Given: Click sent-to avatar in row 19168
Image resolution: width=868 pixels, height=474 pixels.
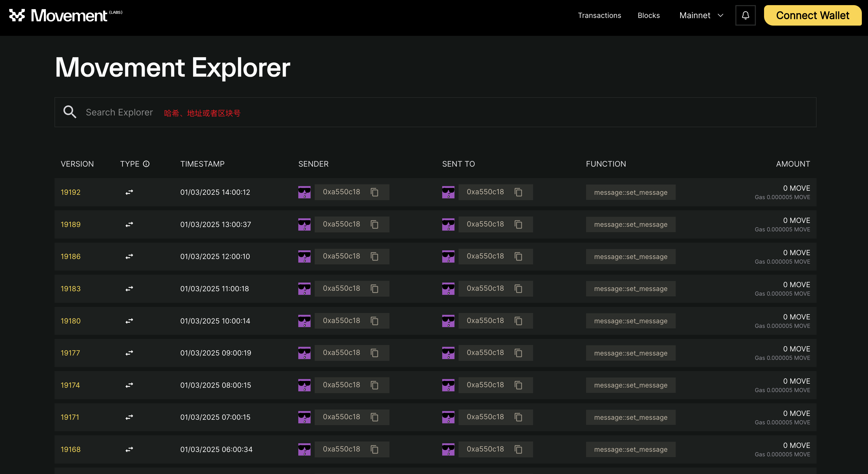Looking at the screenshot, I should pyautogui.click(x=448, y=449).
